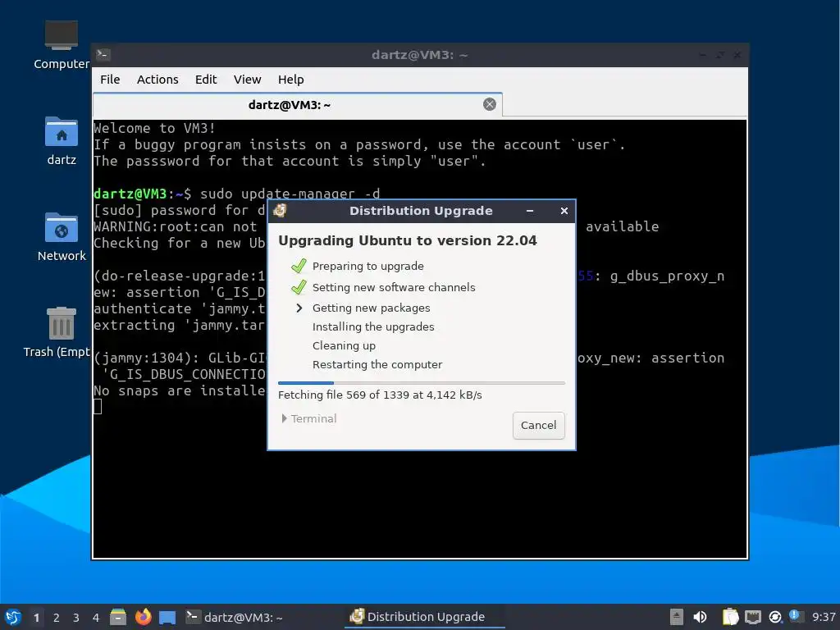Open the Actions menu in the terminal
Screen dimensions: 840x630
(157, 80)
